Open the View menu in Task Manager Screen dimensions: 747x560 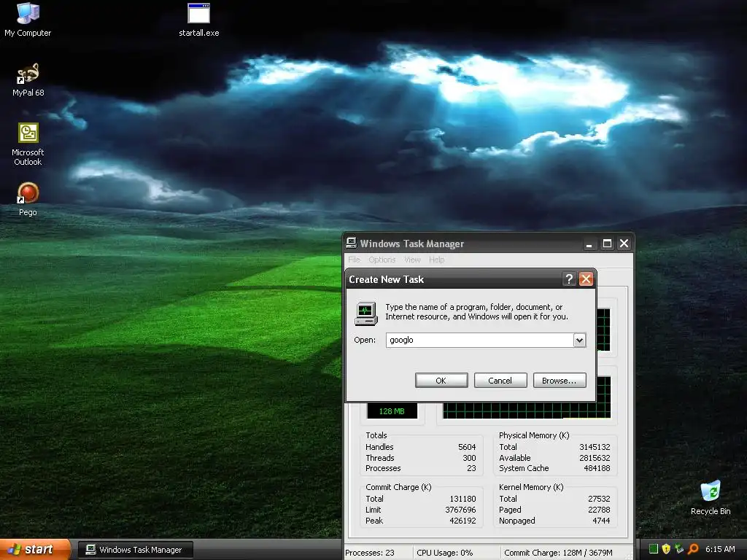pyautogui.click(x=413, y=260)
